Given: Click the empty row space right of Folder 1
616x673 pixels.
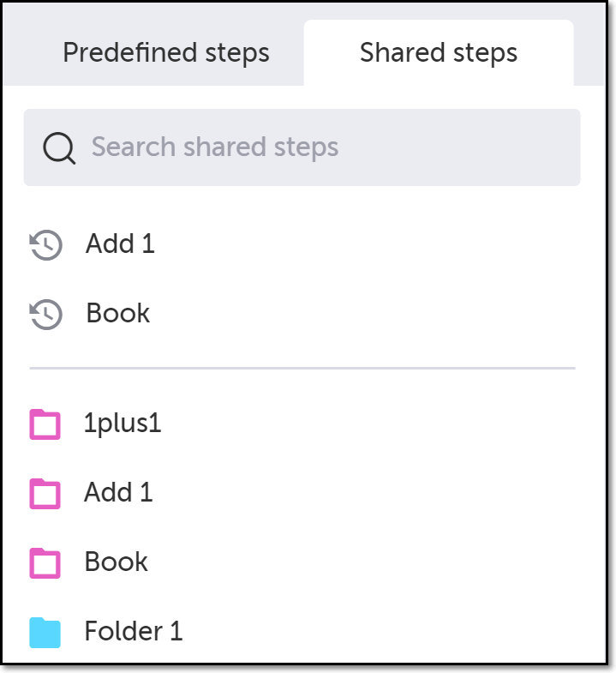Looking at the screenshot, I should (386, 633).
